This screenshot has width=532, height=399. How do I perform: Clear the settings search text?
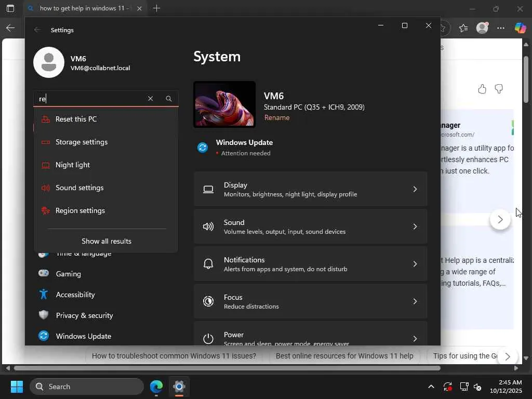click(150, 99)
